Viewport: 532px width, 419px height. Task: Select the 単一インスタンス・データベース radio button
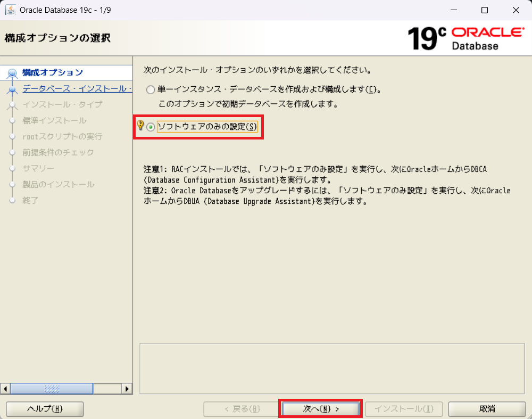click(151, 90)
